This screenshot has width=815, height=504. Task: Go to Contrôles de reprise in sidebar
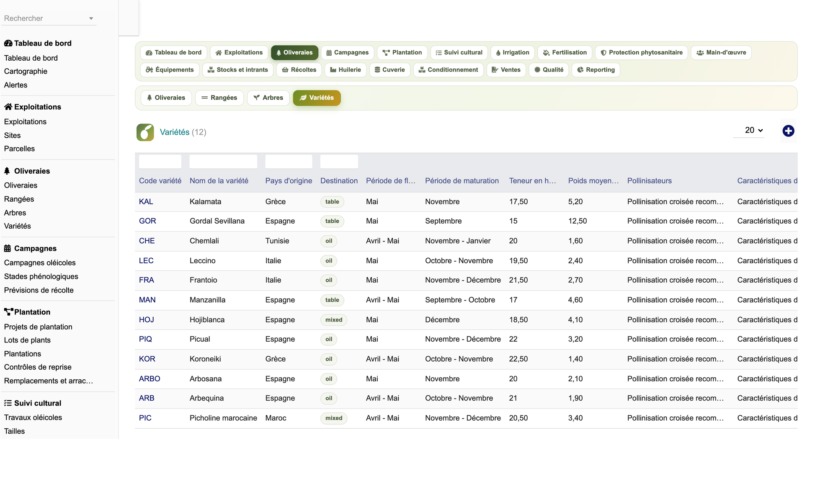tap(38, 367)
